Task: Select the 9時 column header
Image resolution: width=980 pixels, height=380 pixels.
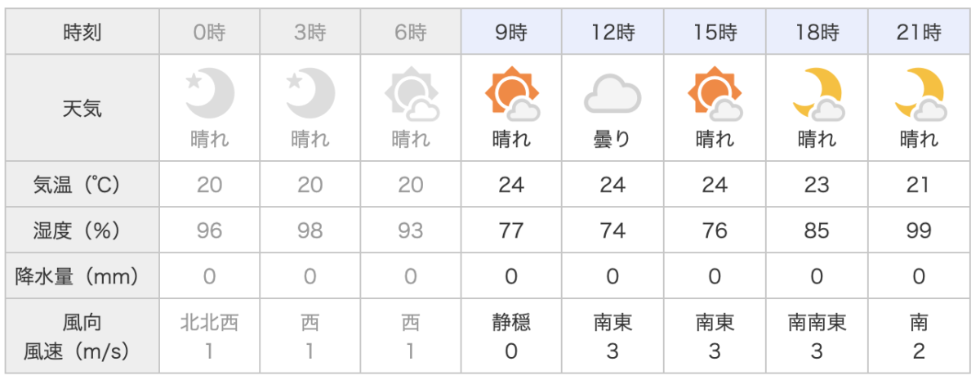Action: click(512, 34)
